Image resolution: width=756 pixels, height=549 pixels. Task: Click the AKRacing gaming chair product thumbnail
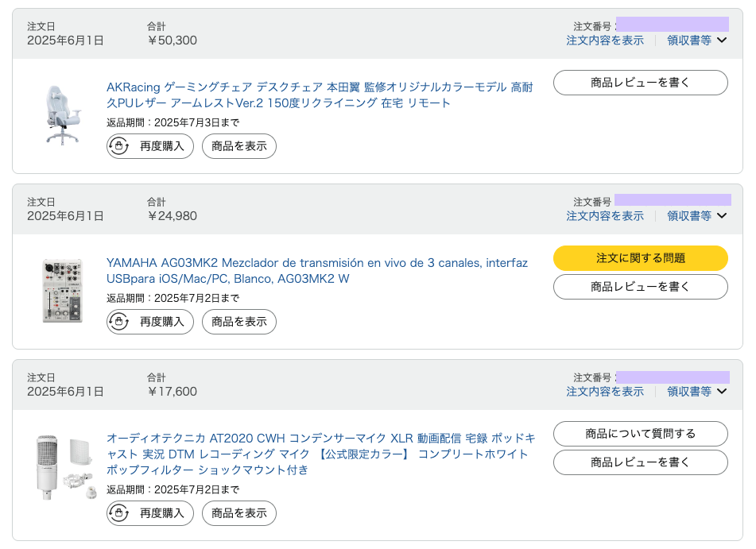pyautogui.click(x=61, y=114)
